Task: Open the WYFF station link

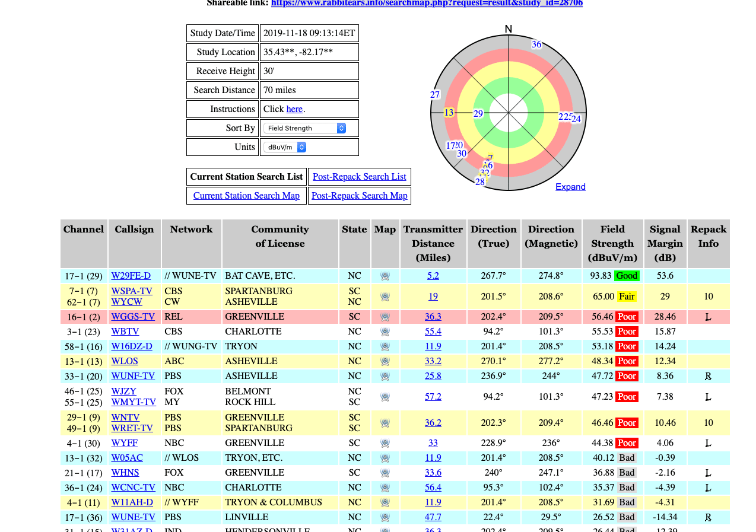Action: pos(125,443)
